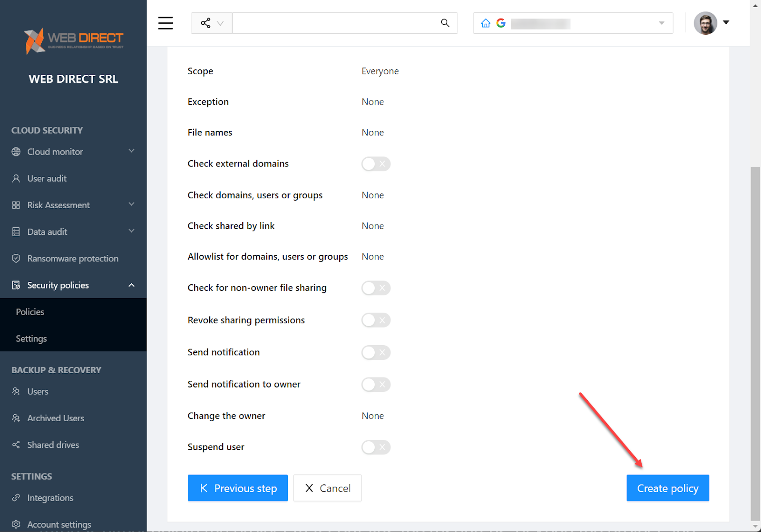Click the Shared drives icon
Screen dimensions: 761x532
click(x=16, y=445)
